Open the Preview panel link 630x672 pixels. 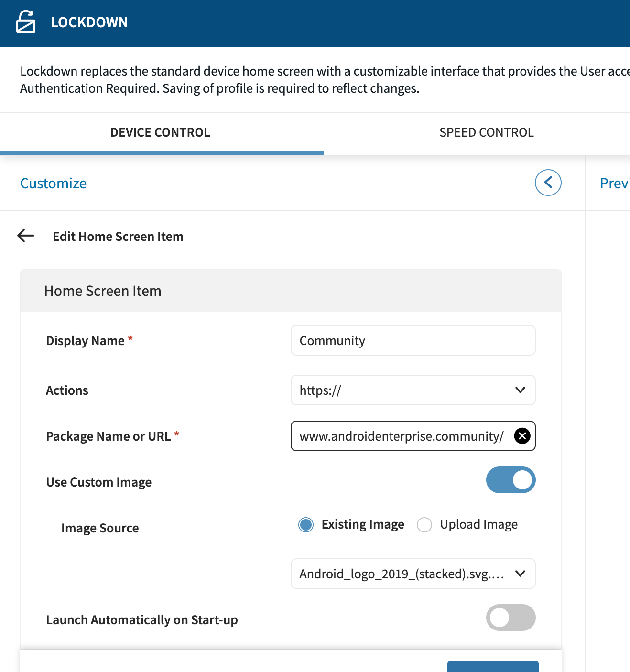click(614, 184)
